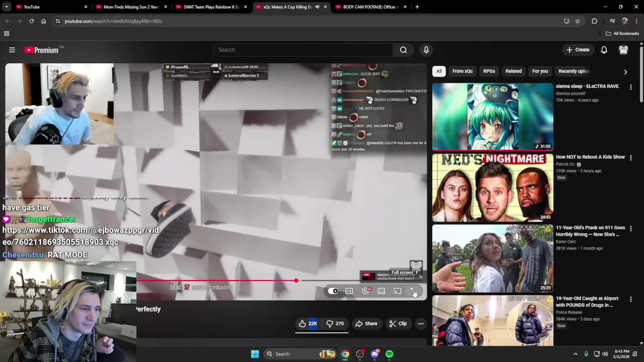The image size is (644, 362).
Task: Cast video to a TV
Action: coord(397,291)
